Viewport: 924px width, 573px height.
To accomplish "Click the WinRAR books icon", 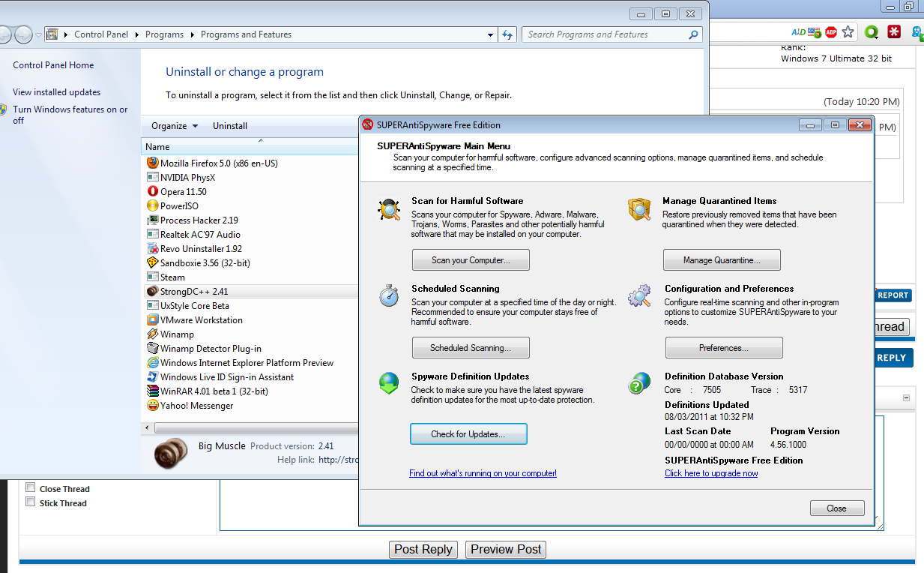I will (x=153, y=391).
